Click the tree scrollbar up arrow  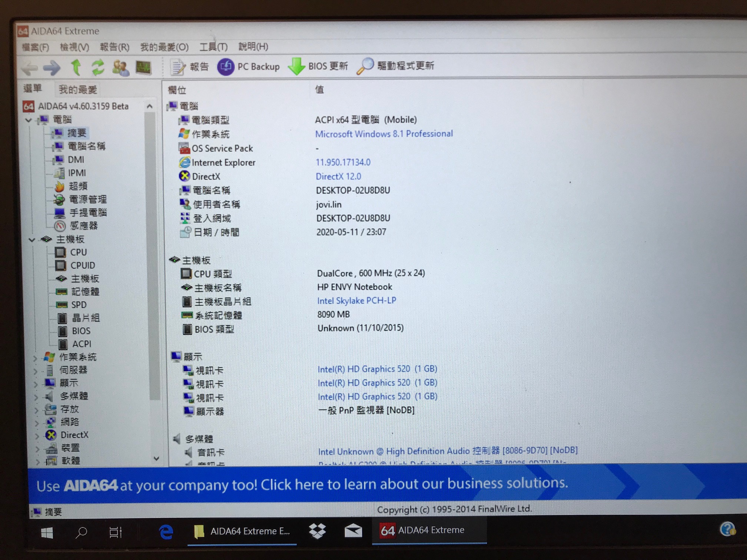150,107
